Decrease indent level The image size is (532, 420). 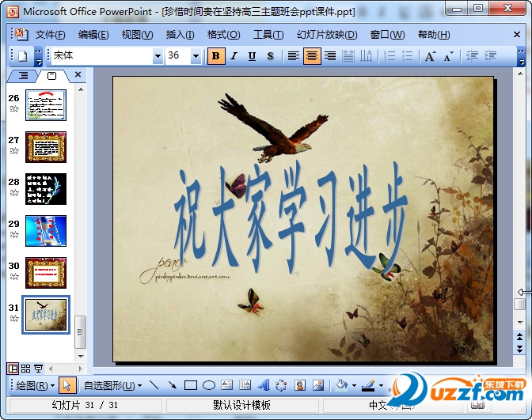[x=472, y=56]
